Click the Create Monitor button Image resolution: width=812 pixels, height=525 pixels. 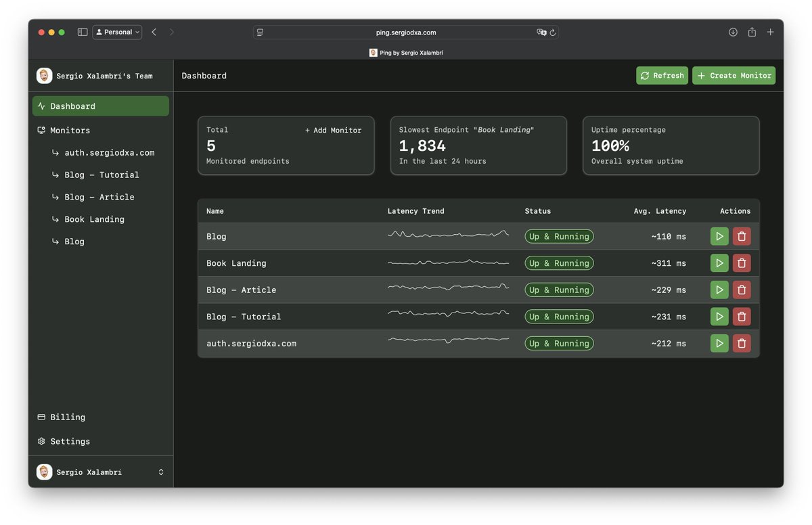pos(734,76)
